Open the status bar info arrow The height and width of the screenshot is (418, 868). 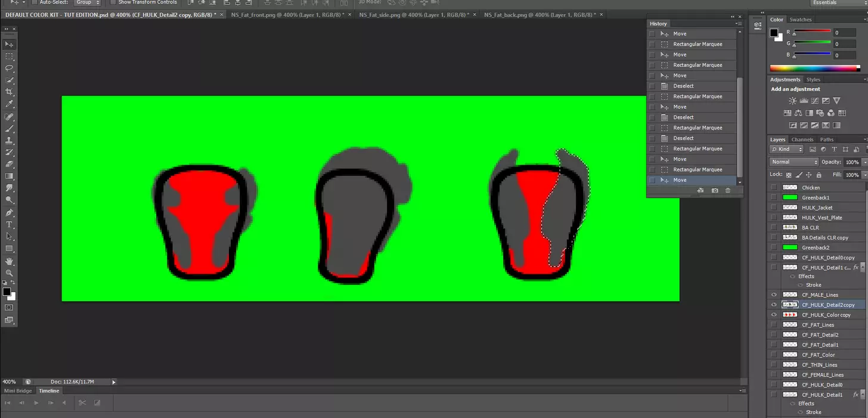coord(113,382)
